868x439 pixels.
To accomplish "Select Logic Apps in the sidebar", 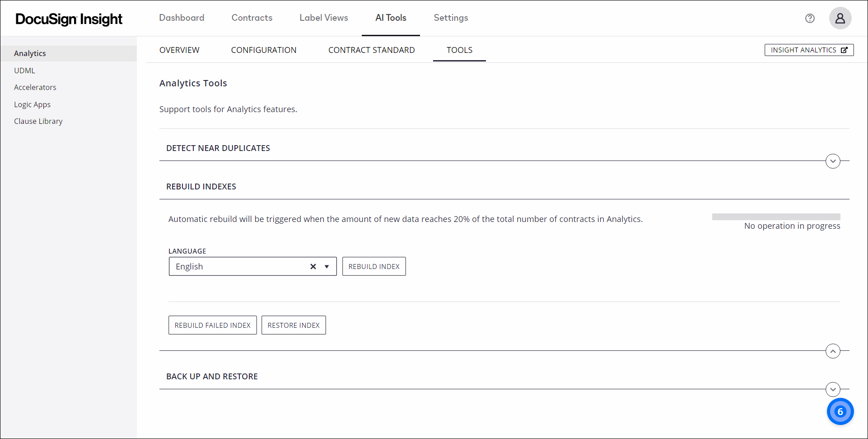I will [x=32, y=104].
